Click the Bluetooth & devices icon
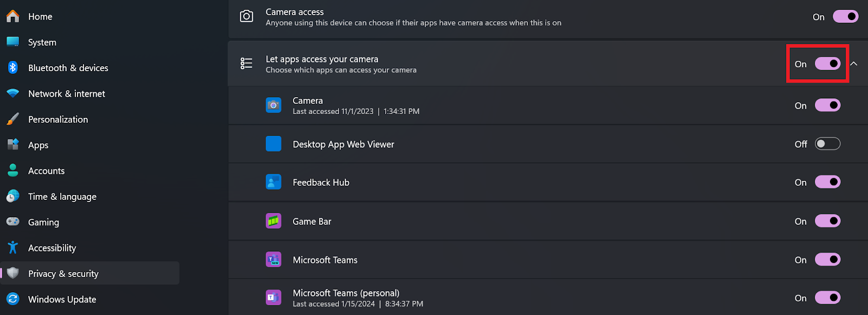This screenshot has height=315, width=868. [13, 68]
